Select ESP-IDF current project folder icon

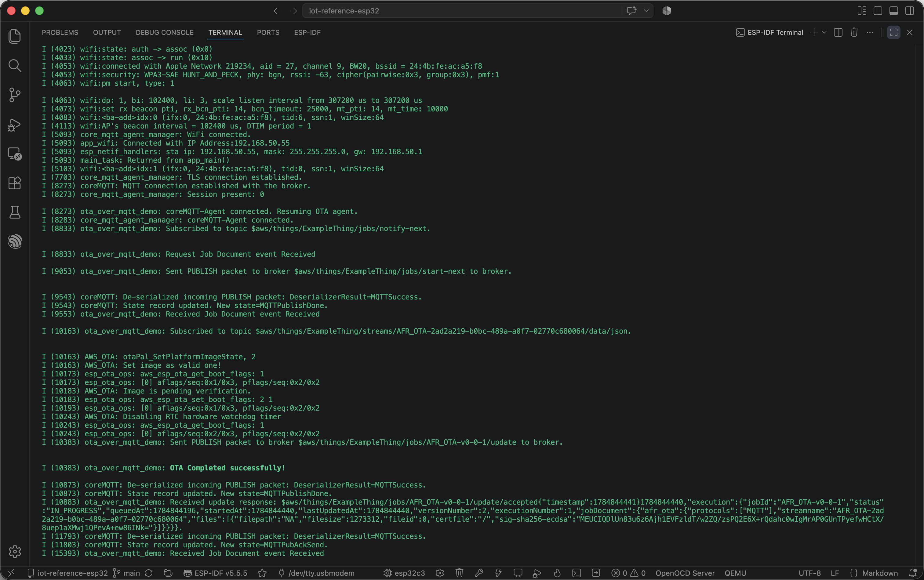pos(168,573)
